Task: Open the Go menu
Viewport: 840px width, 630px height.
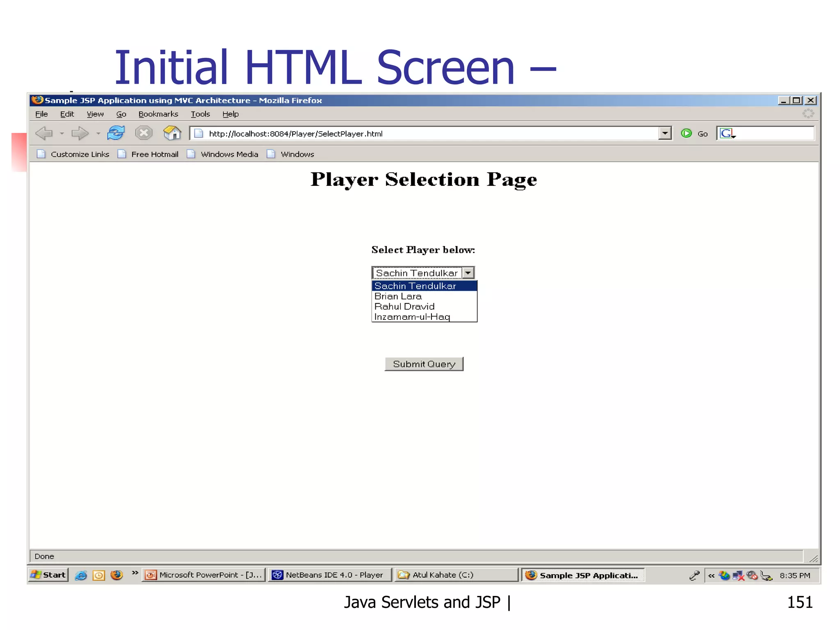Action: 121,114
